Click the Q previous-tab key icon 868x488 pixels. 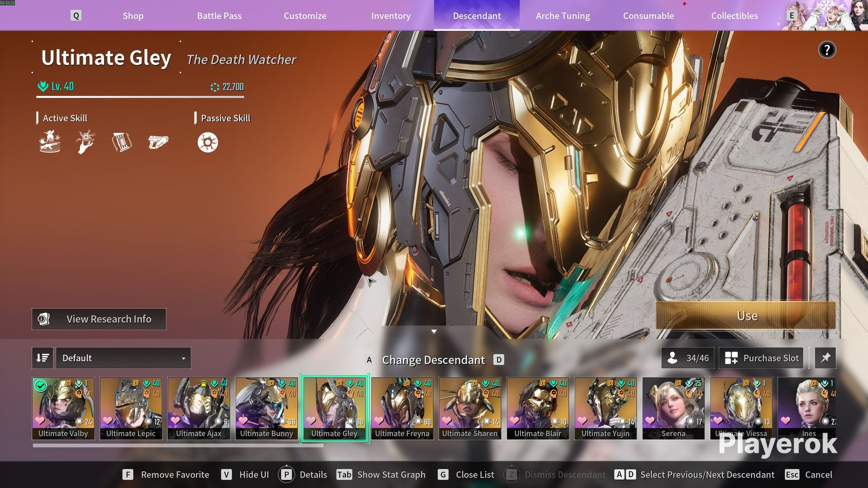click(x=76, y=16)
